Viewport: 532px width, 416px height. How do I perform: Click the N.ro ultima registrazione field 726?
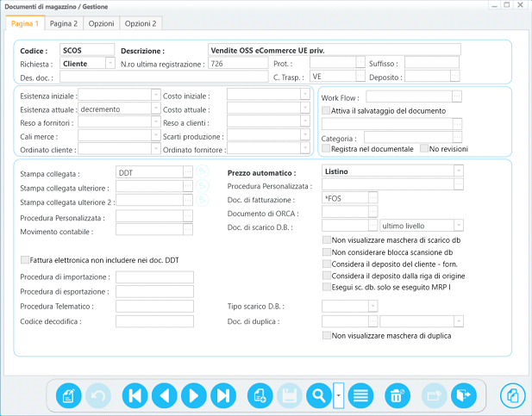click(x=238, y=63)
